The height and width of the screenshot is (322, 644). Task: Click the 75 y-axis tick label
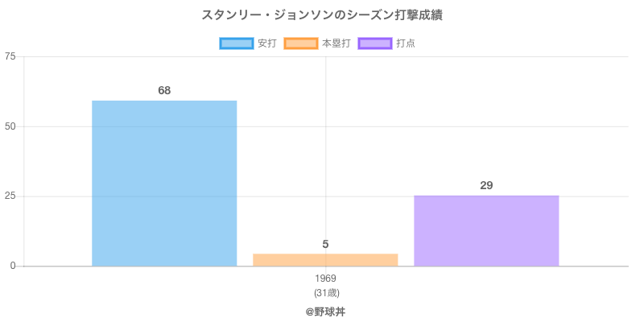pos(10,56)
